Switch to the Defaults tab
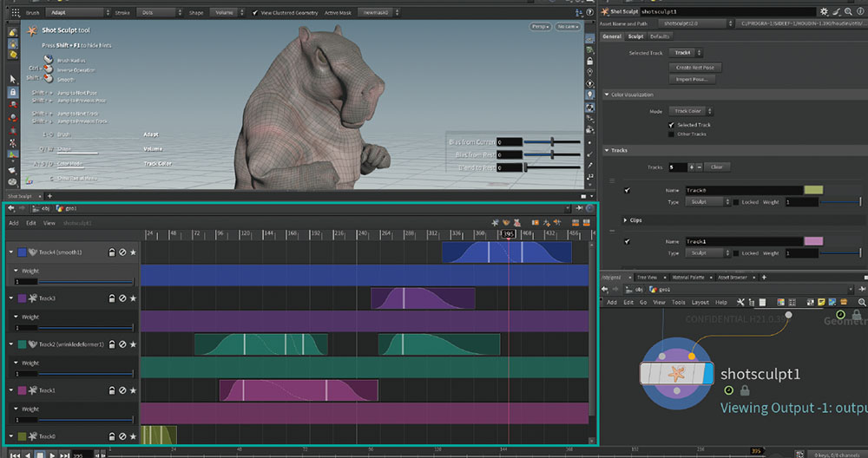The height and width of the screenshot is (458, 868). click(x=659, y=36)
